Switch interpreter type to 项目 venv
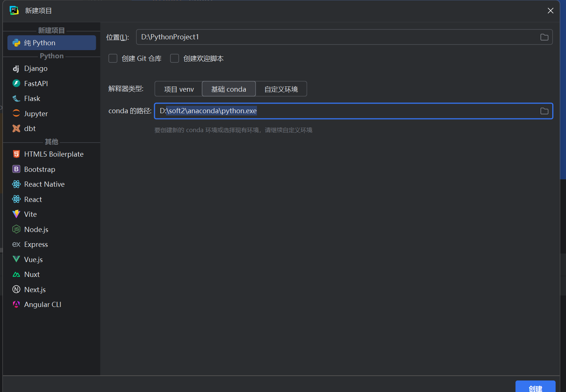 [x=179, y=89]
